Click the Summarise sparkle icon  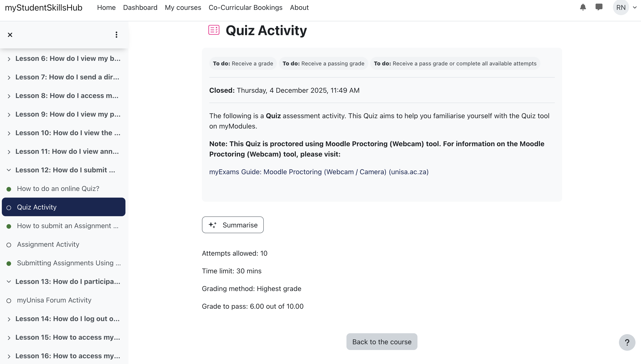(213, 225)
